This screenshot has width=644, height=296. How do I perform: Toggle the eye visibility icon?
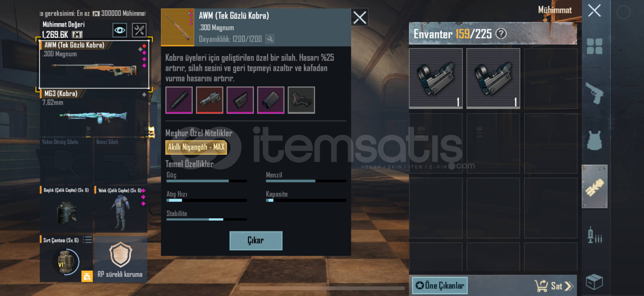click(120, 30)
